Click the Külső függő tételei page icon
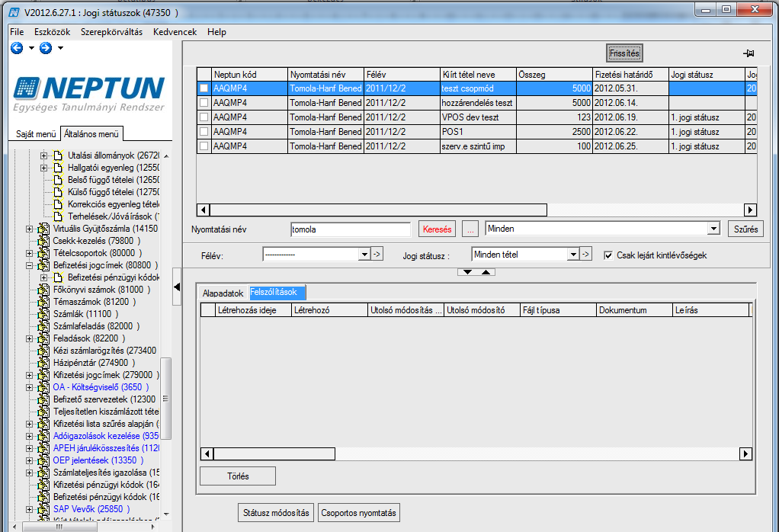Screen dimensions: 779x532 click(x=58, y=192)
